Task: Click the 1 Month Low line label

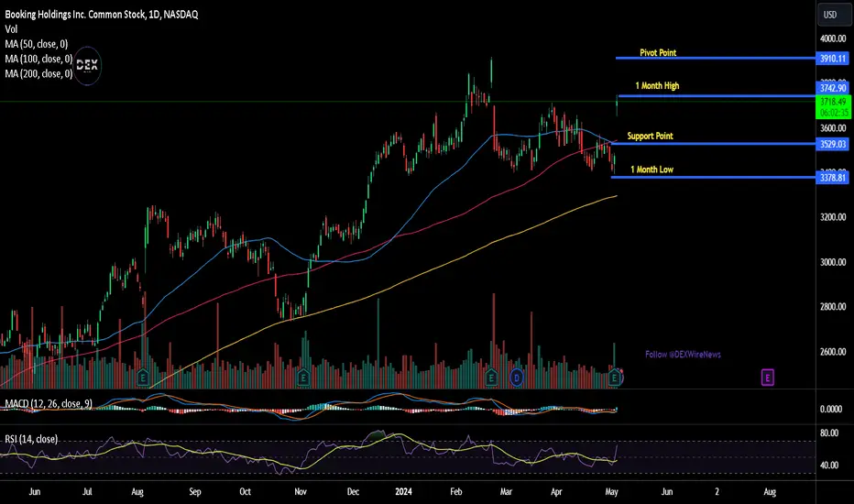Action: pyautogui.click(x=651, y=170)
